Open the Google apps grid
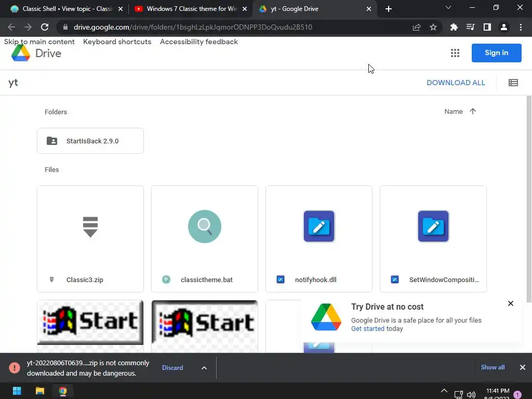 [455, 53]
